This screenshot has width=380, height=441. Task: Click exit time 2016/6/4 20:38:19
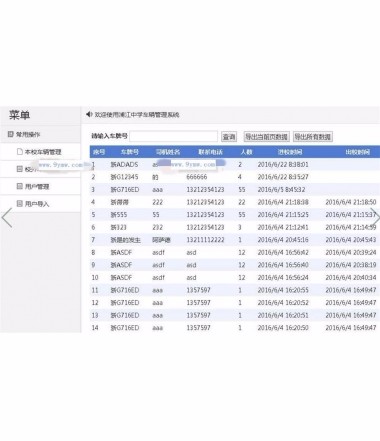pyautogui.click(x=351, y=265)
